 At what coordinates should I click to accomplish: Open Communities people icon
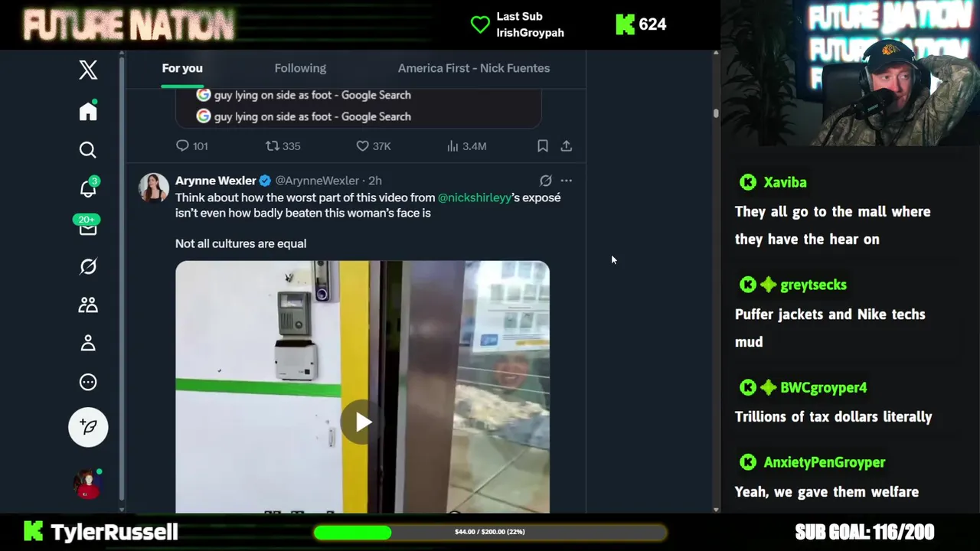point(88,305)
